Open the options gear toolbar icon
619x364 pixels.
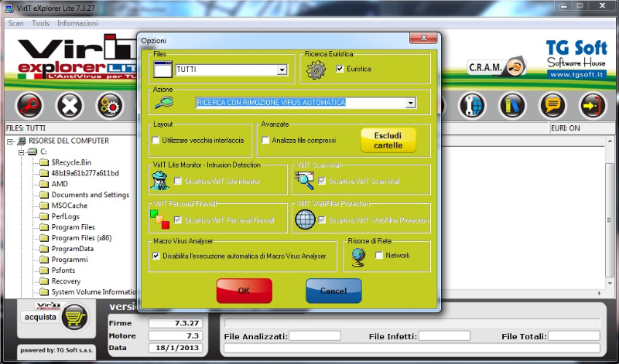(110, 104)
